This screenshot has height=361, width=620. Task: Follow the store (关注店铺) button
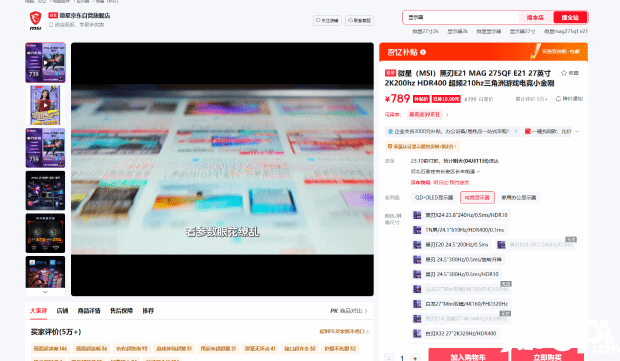click(327, 21)
